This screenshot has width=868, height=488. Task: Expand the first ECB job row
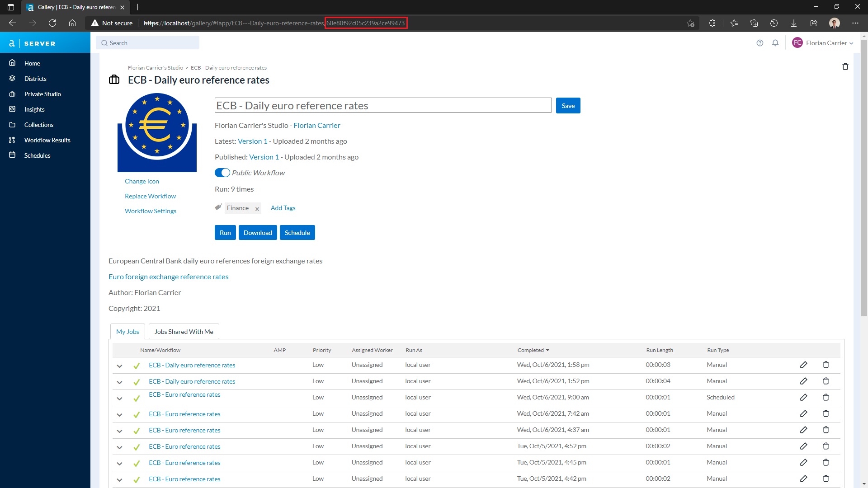(x=119, y=366)
